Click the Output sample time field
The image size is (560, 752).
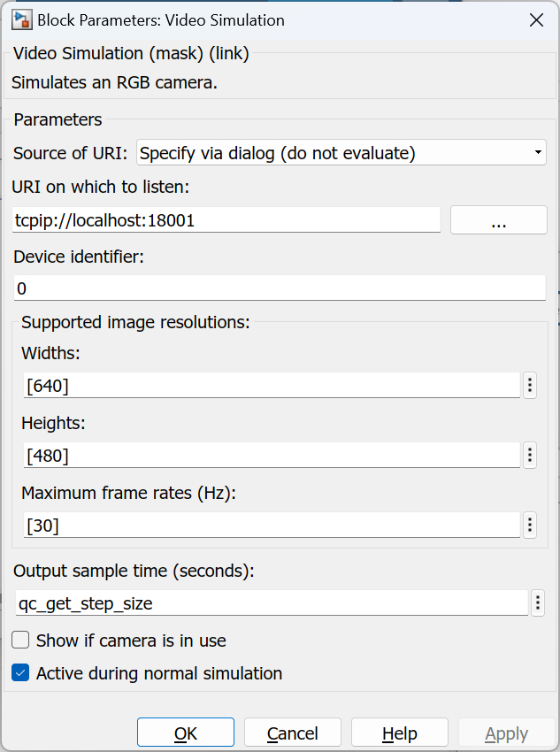pyautogui.click(x=272, y=603)
